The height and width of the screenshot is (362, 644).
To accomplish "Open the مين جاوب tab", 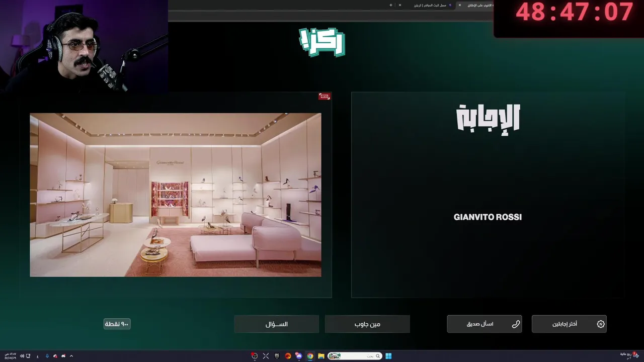I will click(367, 324).
